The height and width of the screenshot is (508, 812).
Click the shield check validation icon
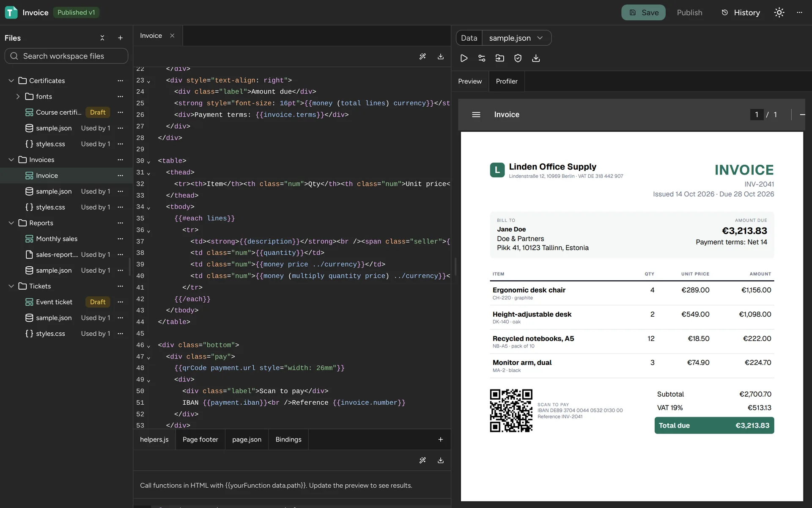tap(518, 58)
